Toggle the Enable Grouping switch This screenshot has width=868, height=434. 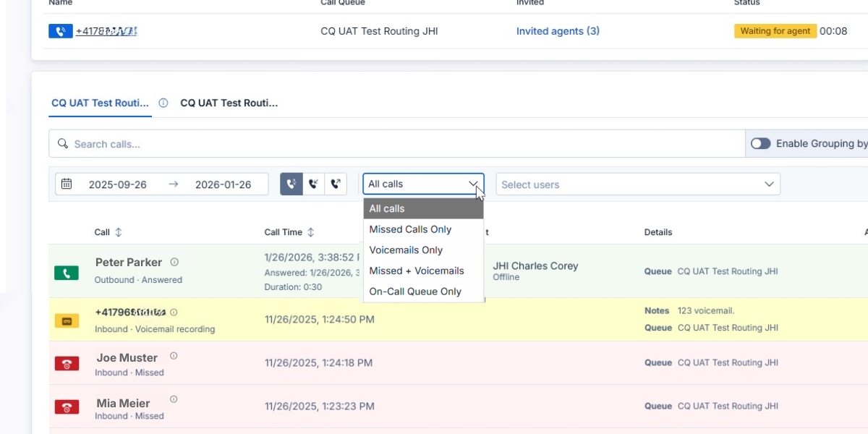point(761,143)
